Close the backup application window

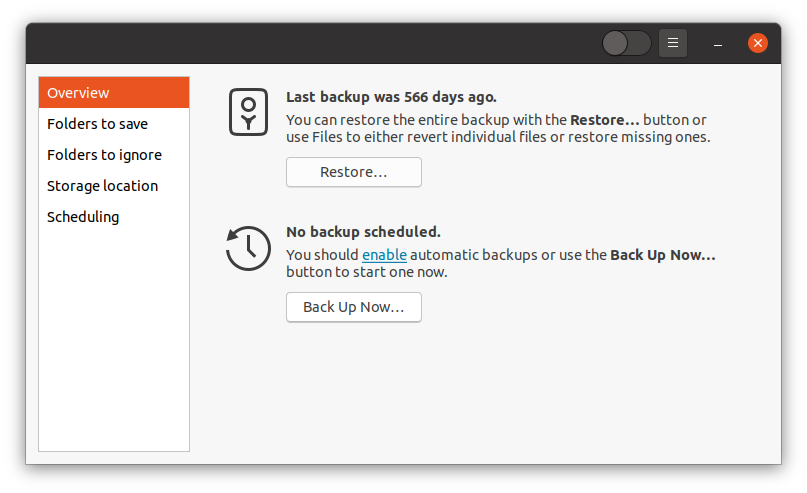coord(758,43)
